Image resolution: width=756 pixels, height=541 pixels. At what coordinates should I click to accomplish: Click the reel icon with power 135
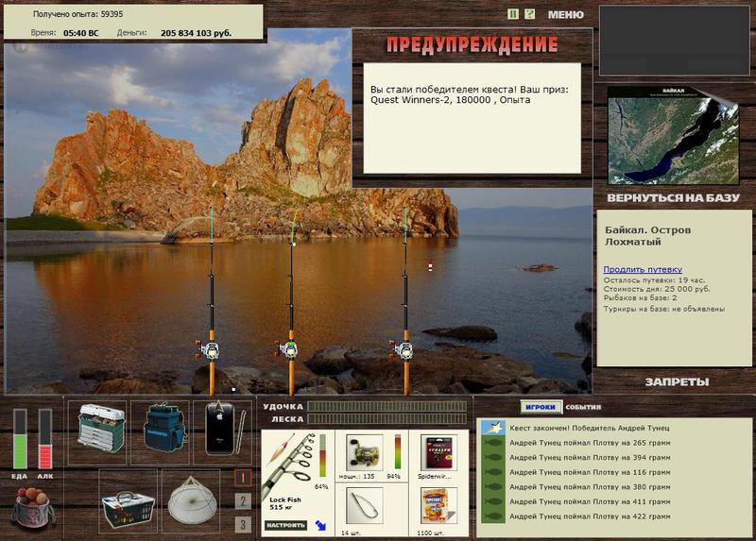364,454
